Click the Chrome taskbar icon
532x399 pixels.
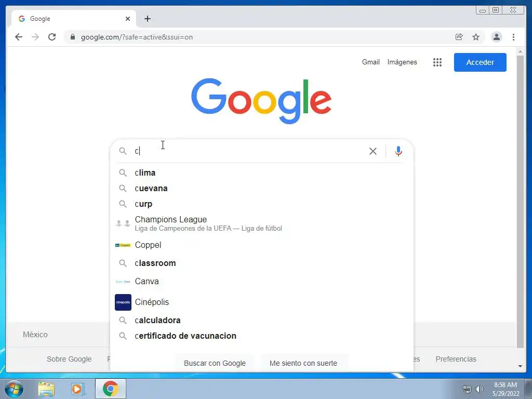coord(110,389)
